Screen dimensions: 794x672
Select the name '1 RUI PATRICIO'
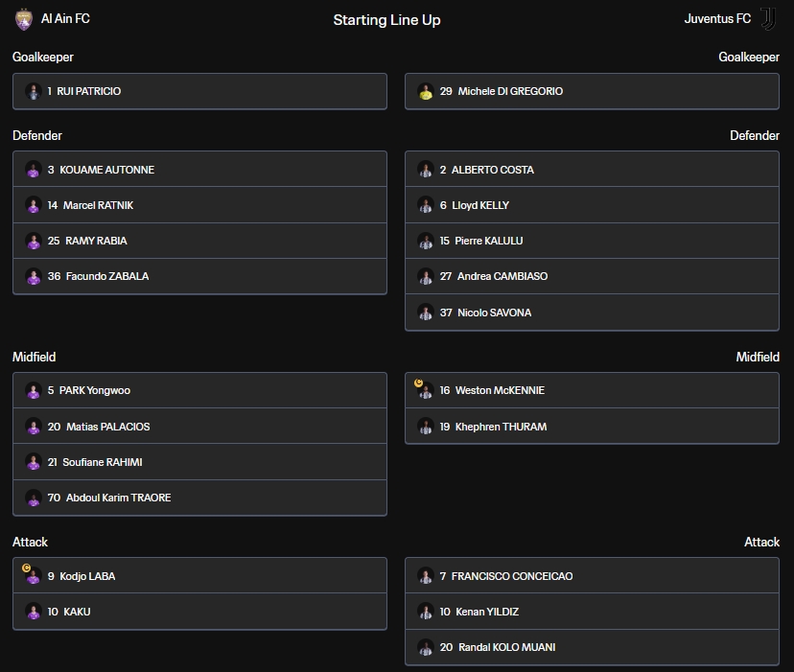(84, 91)
